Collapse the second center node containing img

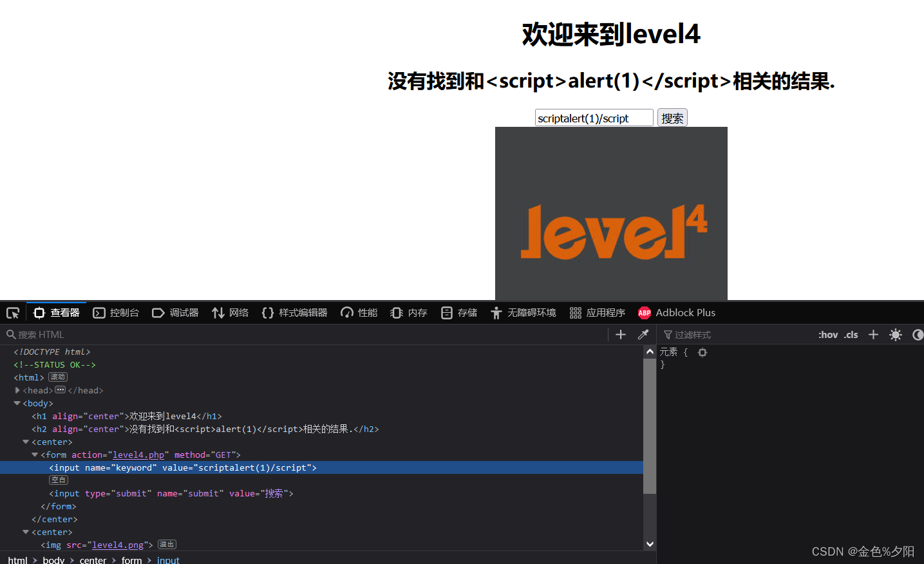[26, 532]
